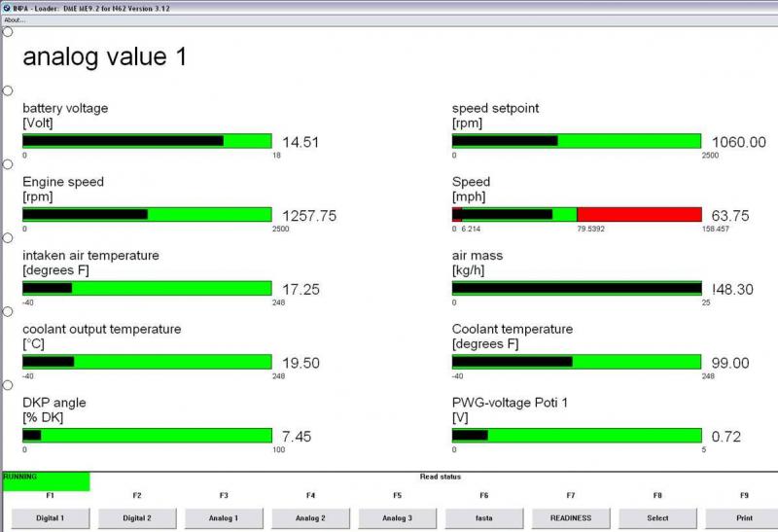Viewport: 778px width, 532px height.
Task: Click the air mass bar gauge
Action: tap(576, 288)
